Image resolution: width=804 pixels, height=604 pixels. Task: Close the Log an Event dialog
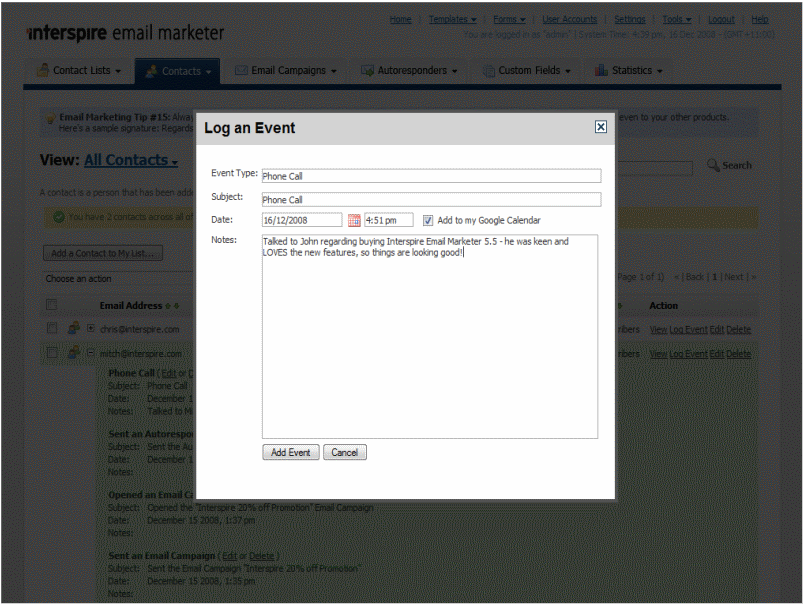600,127
